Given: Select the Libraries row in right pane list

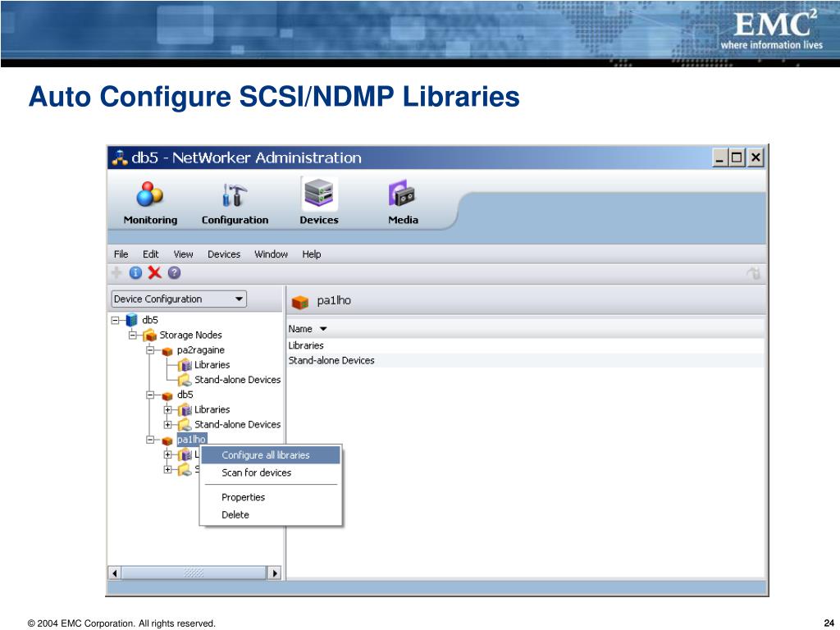Looking at the screenshot, I should click(526, 345).
